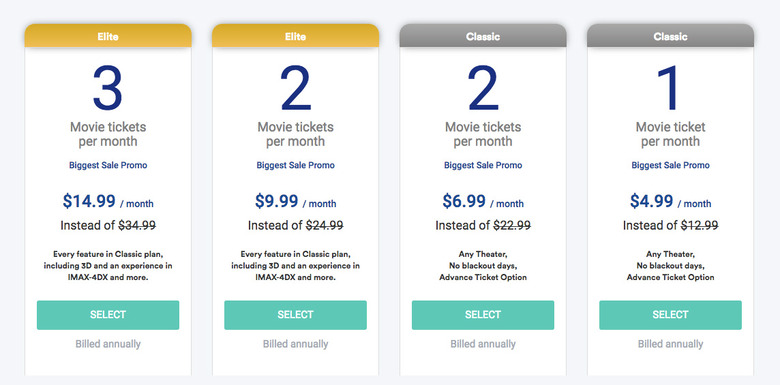
Task: Click the gray Classic header of 2-ticket card
Action: click(483, 36)
